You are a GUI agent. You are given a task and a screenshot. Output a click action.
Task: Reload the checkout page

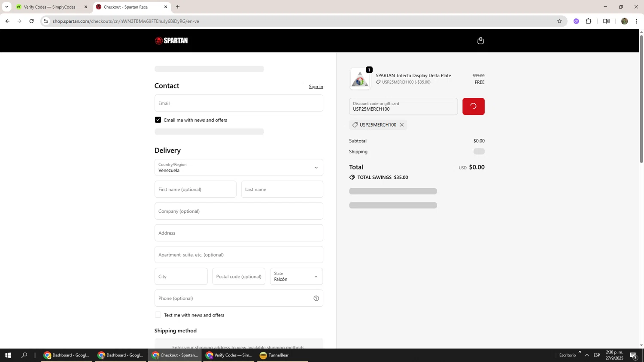[31, 21]
